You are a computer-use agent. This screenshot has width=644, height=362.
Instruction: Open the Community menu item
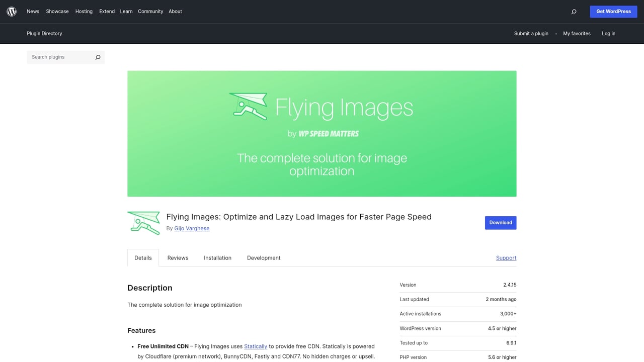coord(150,11)
